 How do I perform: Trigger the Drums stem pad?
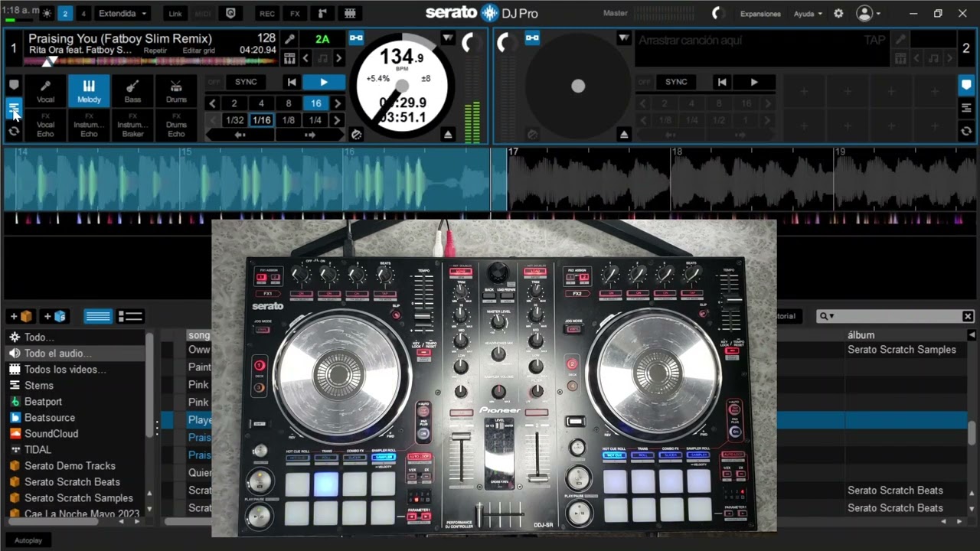(x=176, y=90)
